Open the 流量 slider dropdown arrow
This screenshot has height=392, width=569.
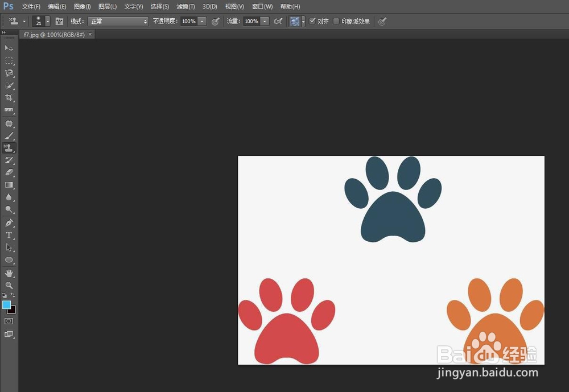265,22
